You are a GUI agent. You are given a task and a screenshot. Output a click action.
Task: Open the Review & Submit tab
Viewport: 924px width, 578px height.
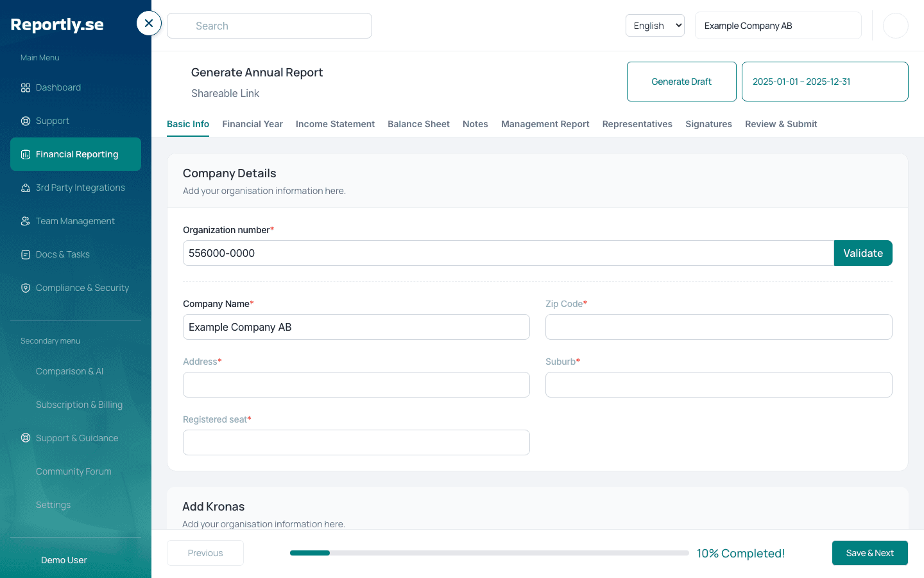[x=781, y=124]
